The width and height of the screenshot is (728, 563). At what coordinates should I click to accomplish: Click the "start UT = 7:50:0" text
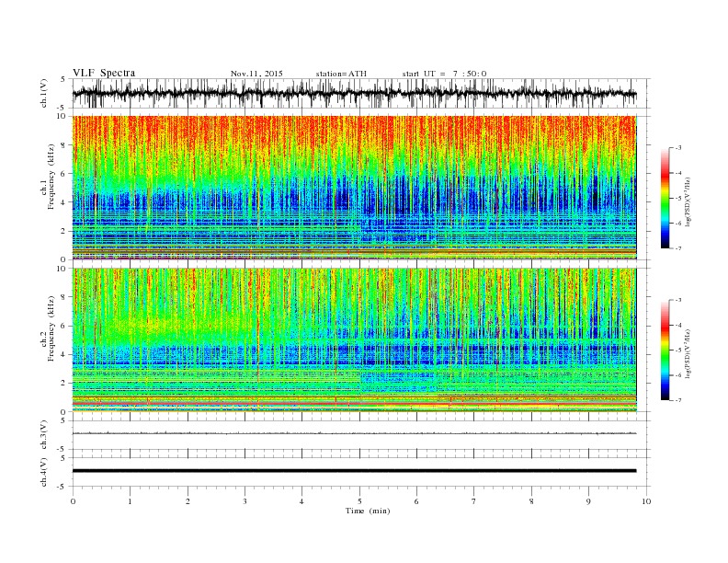tap(444, 74)
